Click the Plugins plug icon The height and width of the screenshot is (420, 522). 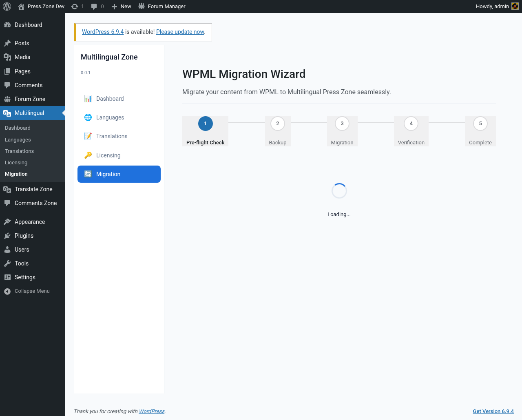[7, 236]
